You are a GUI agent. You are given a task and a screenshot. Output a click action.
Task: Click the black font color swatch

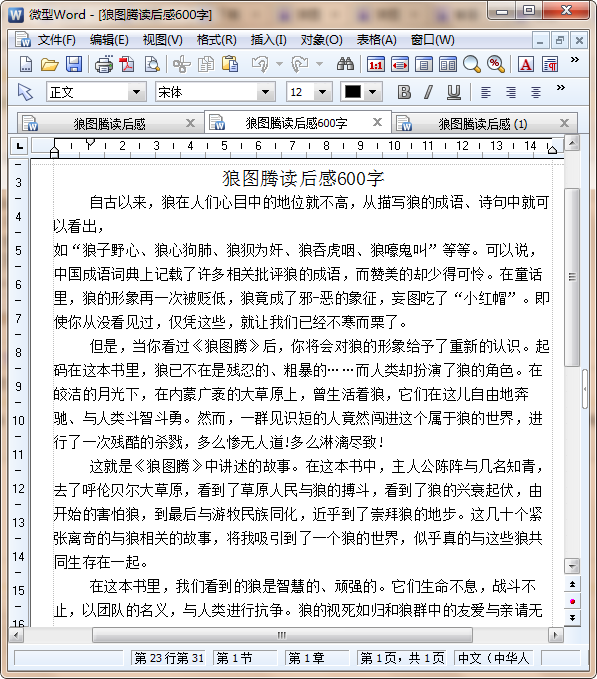pyautogui.click(x=353, y=92)
